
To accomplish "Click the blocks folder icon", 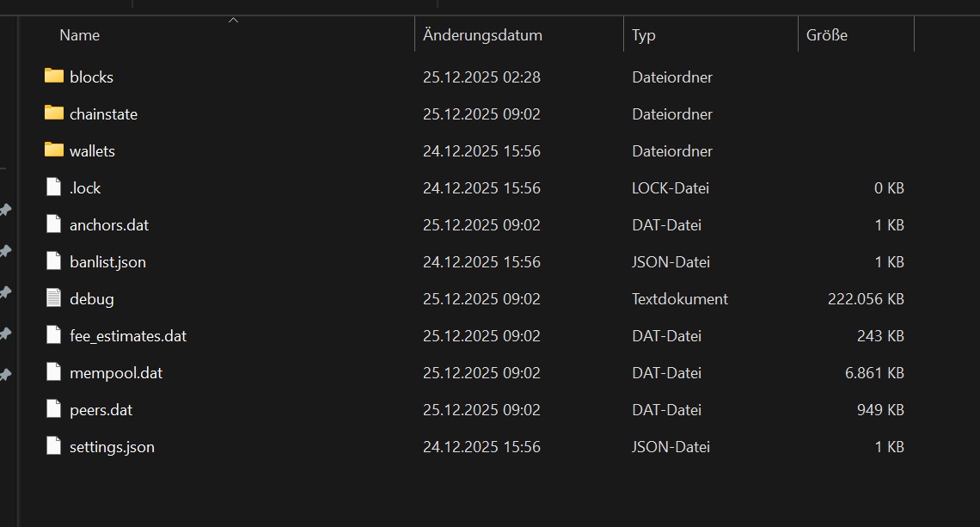I will click(54, 77).
